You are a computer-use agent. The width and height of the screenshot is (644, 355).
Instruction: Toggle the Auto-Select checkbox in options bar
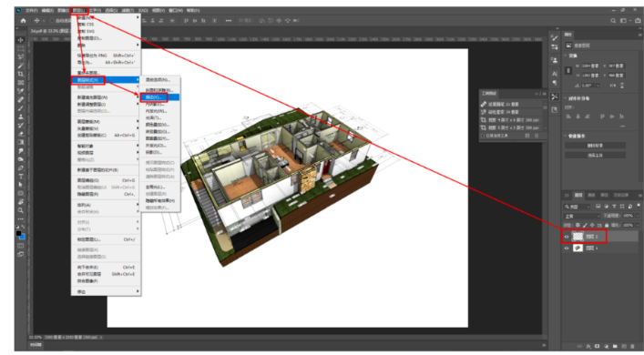52,21
